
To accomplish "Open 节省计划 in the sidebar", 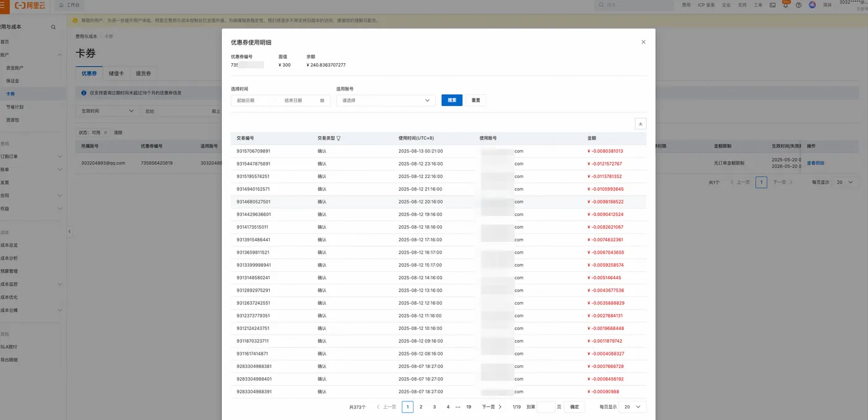I will [x=15, y=107].
